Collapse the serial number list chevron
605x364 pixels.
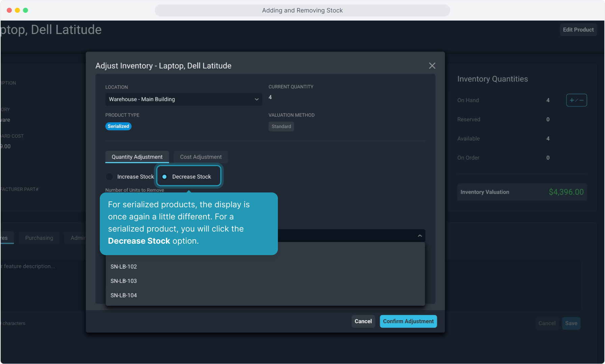tap(420, 236)
